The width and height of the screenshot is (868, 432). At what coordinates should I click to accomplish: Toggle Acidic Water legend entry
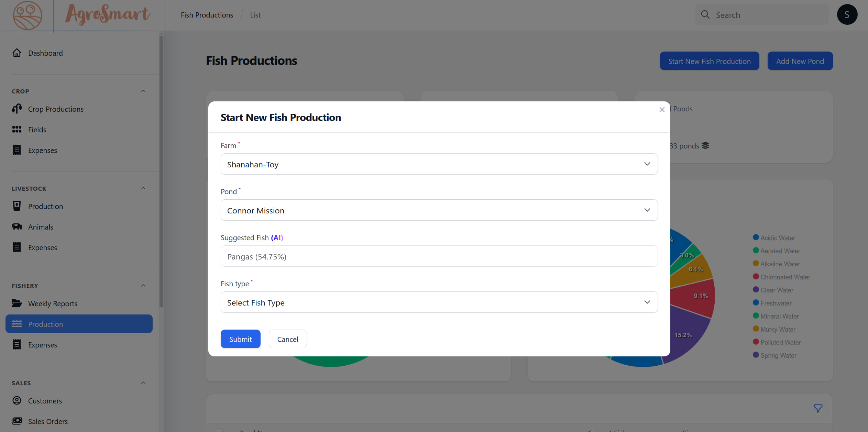(777, 238)
